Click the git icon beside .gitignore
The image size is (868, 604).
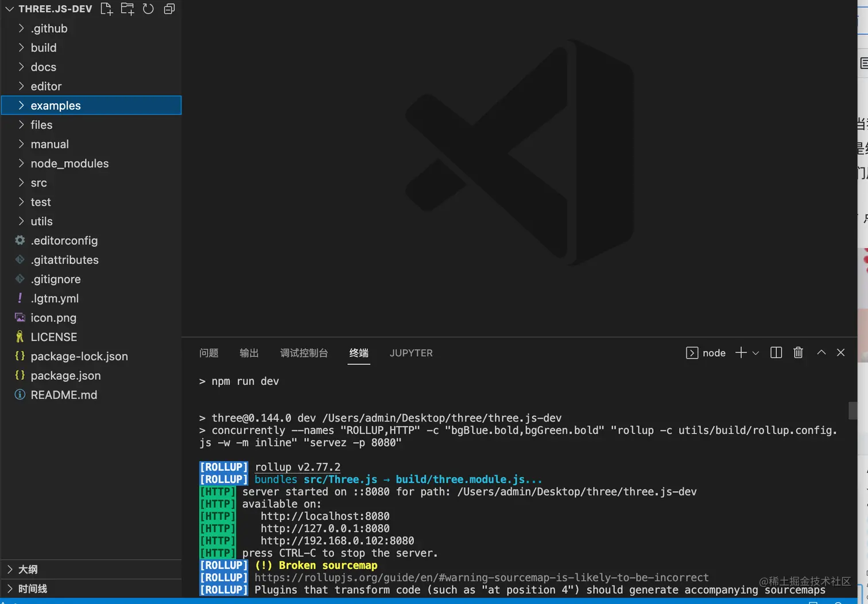[x=20, y=279]
